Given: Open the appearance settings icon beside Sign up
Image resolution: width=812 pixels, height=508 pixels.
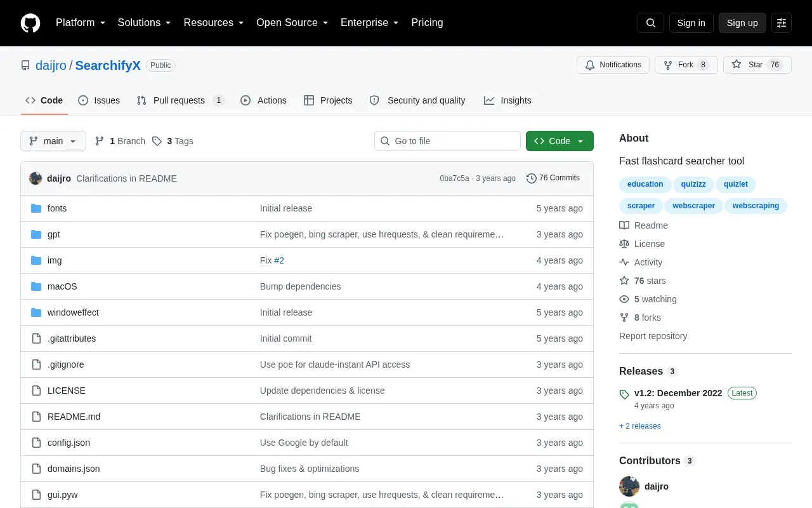Looking at the screenshot, I should [x=782, y=23].
